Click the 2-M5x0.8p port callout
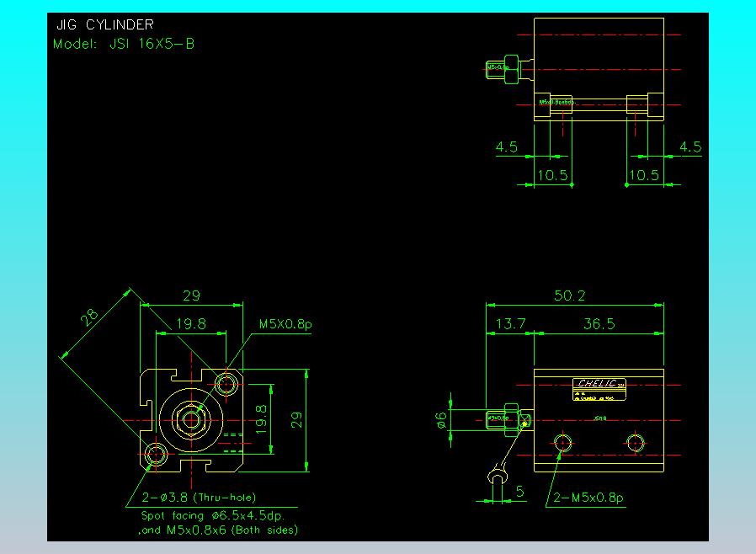 (x=588, y=497)
